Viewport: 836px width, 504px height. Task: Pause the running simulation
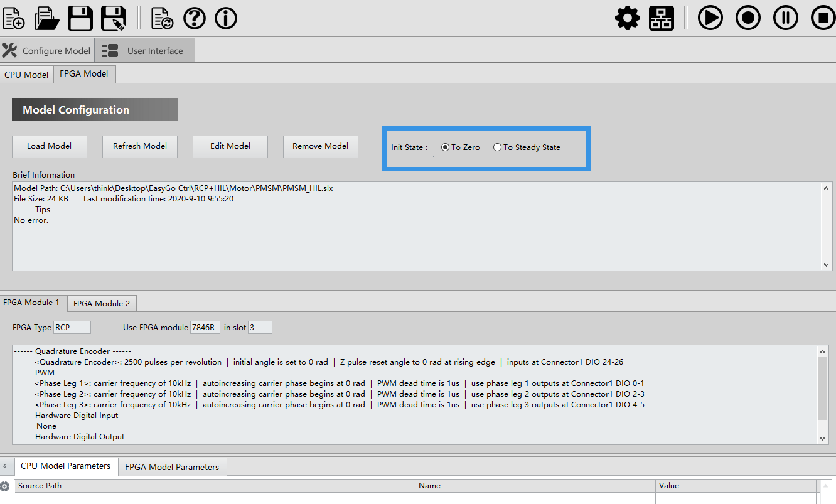(786, 18)
